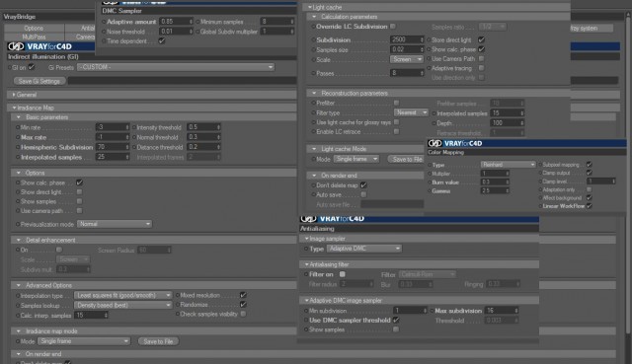This screenshot has height=364, width=632.
Task: Collapse the Irradiance Map section
Action: coord(14,108)
